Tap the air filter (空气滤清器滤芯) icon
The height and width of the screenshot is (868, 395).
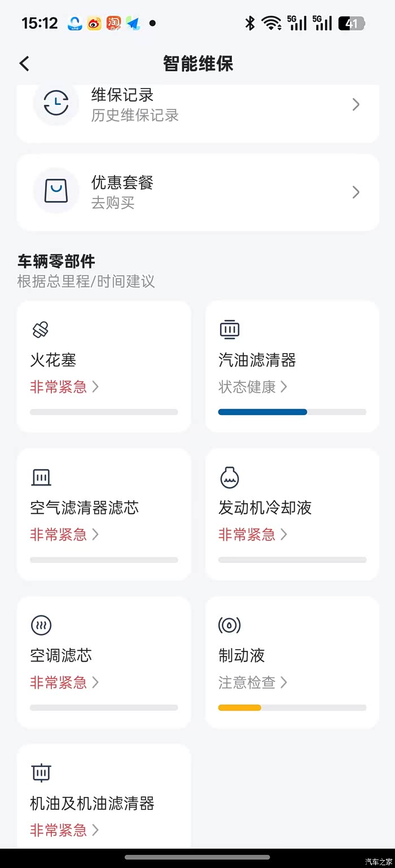coord(41,477)
